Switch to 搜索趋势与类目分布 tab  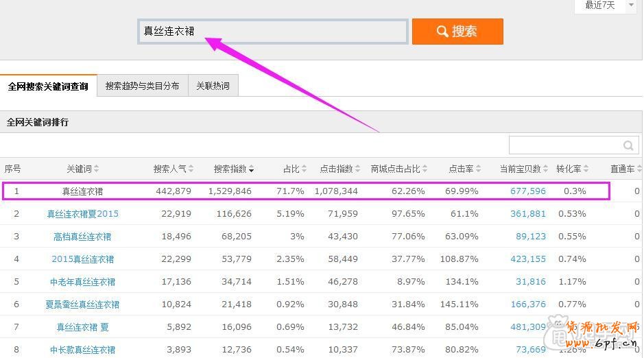(x=142, y=86)
